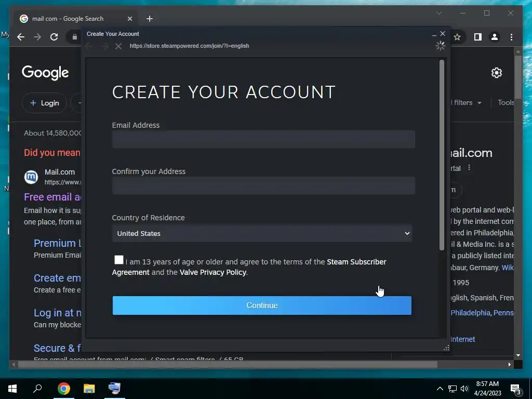Click the Wik source link in the knowledge panel
Screen dimensions: 532x399
pos(508,268)
